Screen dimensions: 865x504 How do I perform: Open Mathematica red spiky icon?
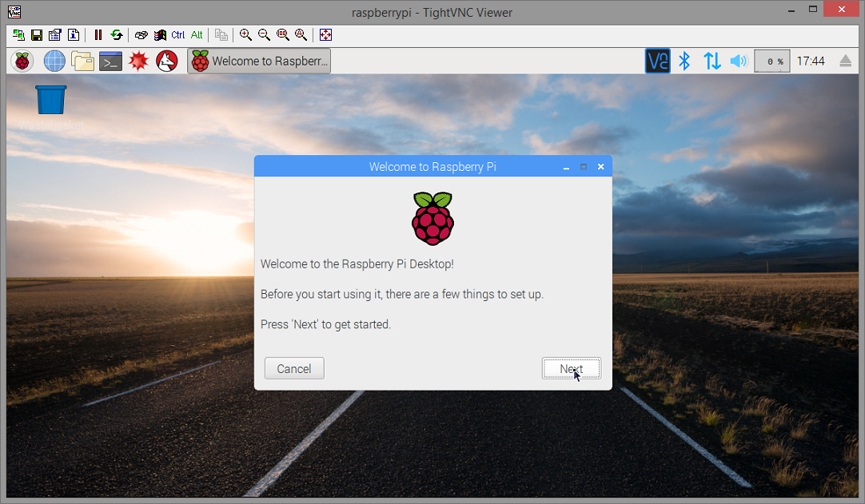click(x=138, y=62)
